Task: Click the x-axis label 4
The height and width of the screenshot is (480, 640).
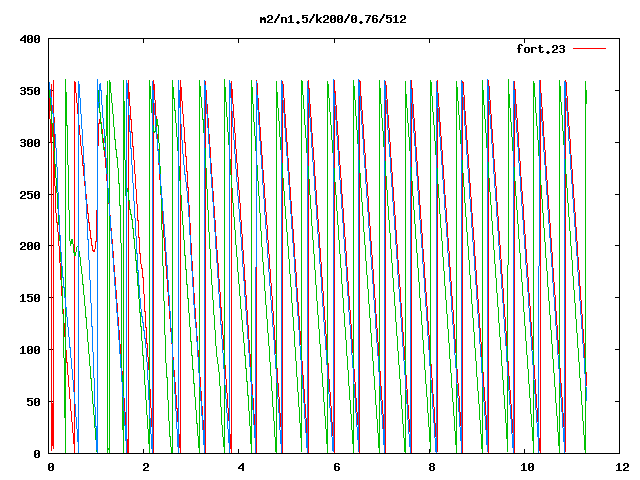Action: (241, 467)
